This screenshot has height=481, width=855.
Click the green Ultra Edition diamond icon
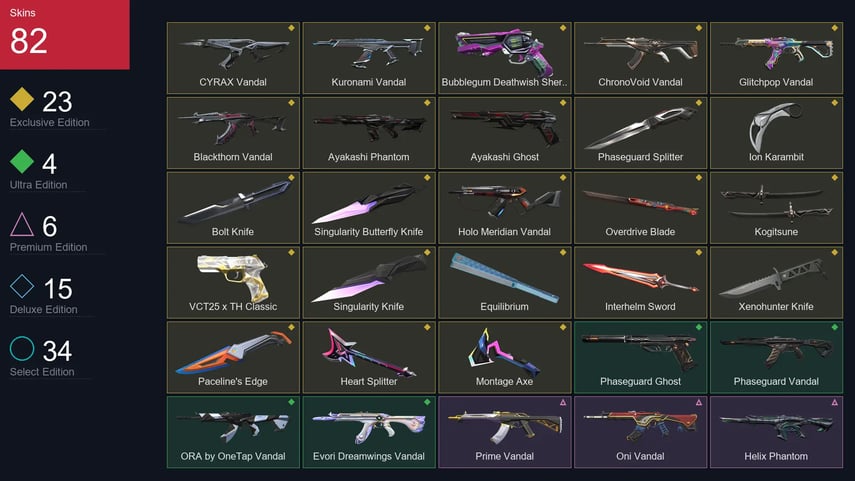(x=22, y=161)
